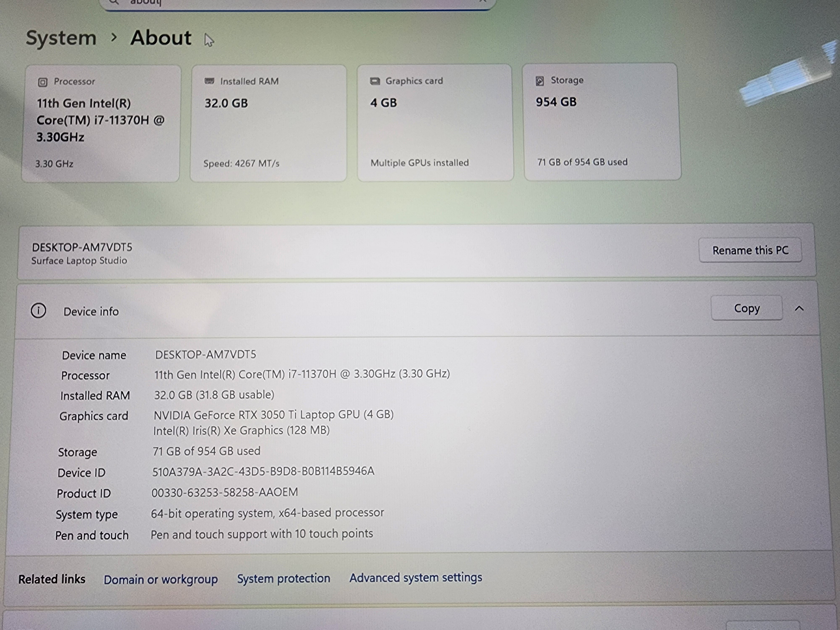
Task: Click the About breadcrumb heading
Action: [161, 38]
